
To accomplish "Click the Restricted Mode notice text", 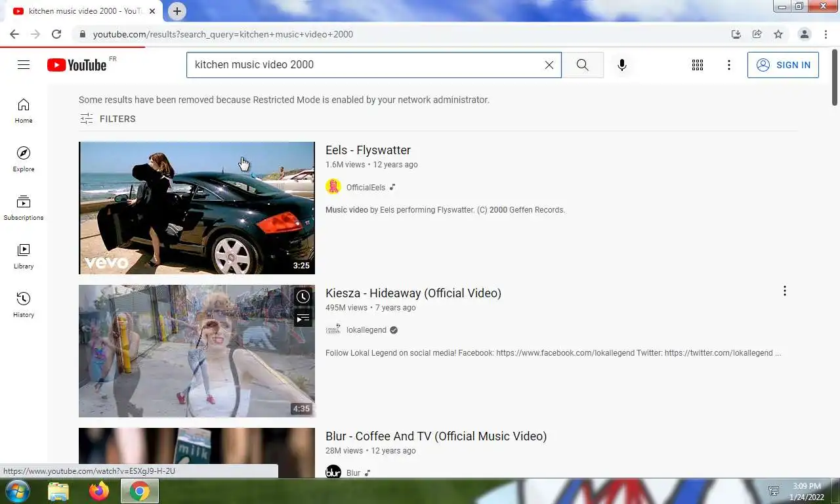I will 284,100.
